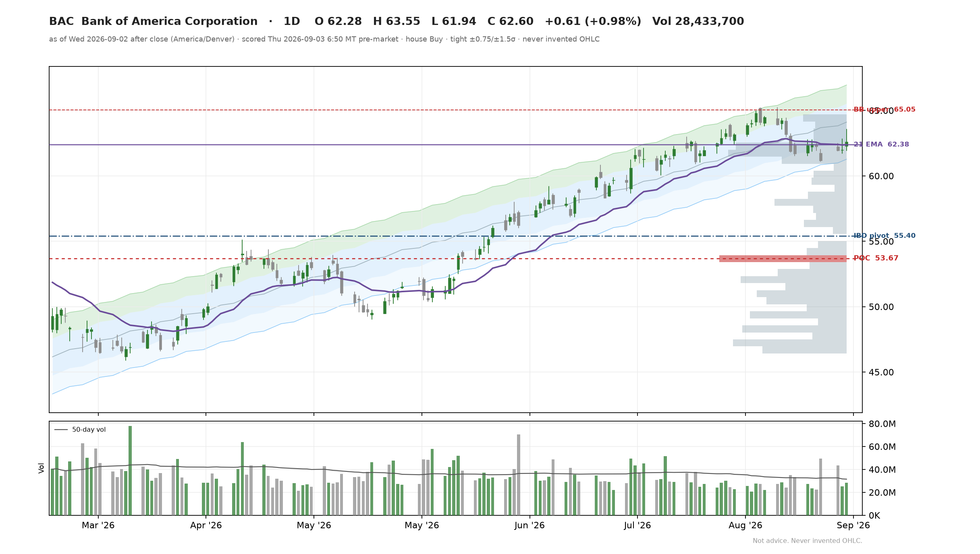Click the tall gray volume bar before Jun '26

(x=519, y=475)
